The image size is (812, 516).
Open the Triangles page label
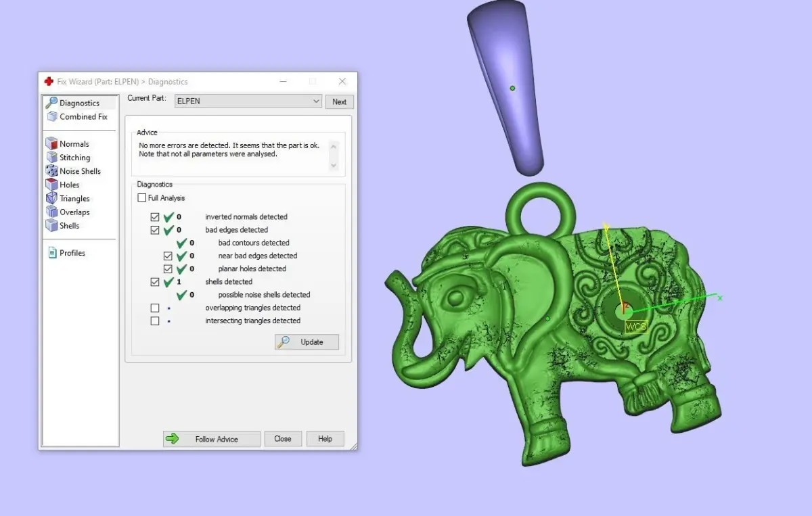(74, 198)
